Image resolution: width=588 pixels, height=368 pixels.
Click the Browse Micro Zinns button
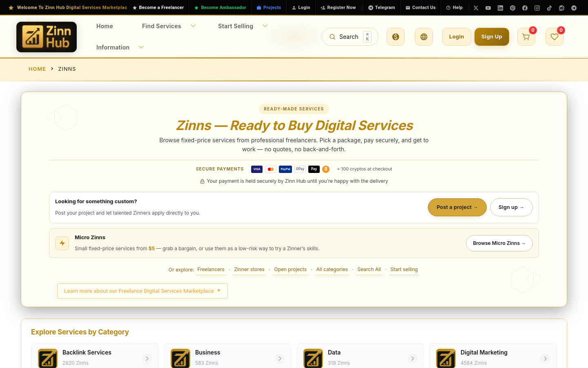point(499,243)
